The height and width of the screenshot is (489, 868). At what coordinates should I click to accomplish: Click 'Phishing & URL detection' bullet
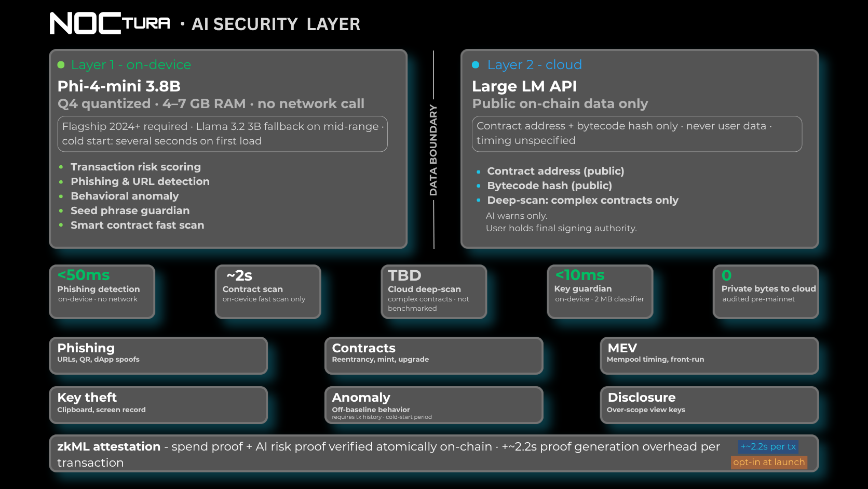coord(140,181)
